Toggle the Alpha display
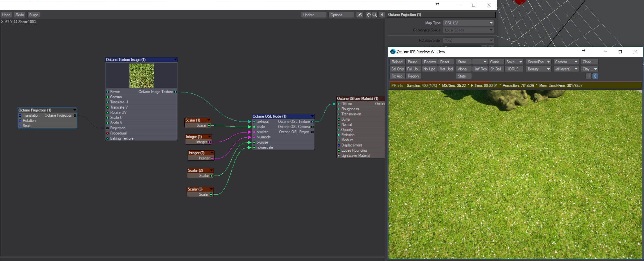 463,69
